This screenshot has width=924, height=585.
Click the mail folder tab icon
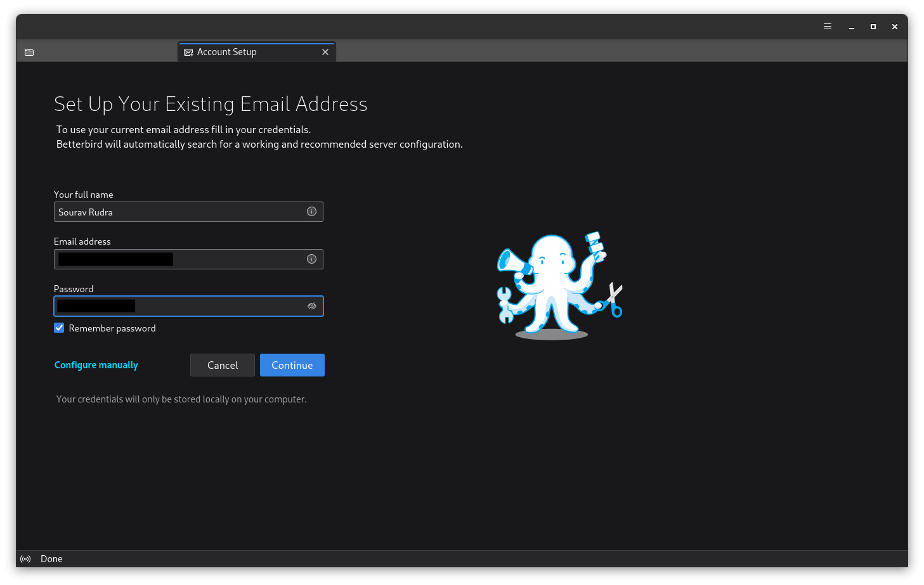29,52
